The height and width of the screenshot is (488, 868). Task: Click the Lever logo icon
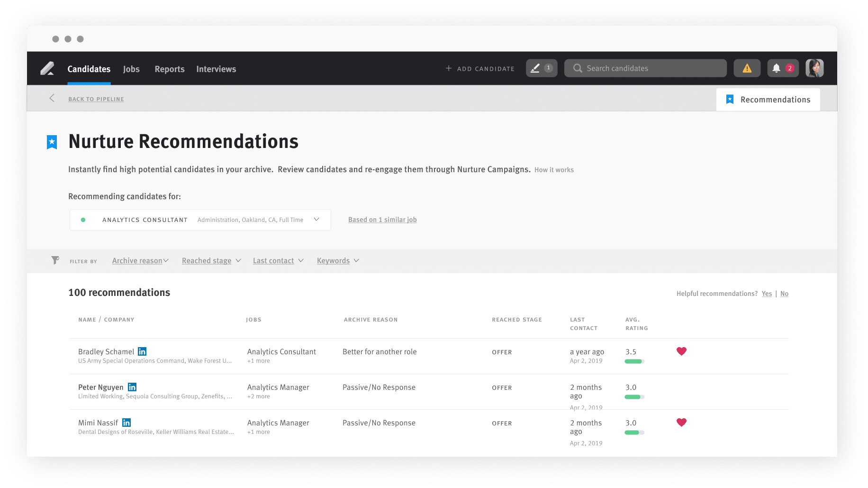pos(47,69)
